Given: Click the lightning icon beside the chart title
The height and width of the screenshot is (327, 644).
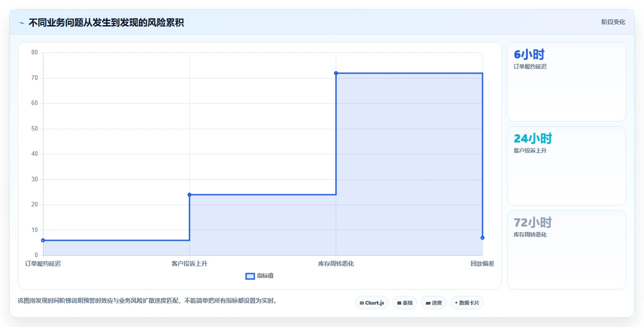Looking at the screenshot, I should [x=21, y=22].
